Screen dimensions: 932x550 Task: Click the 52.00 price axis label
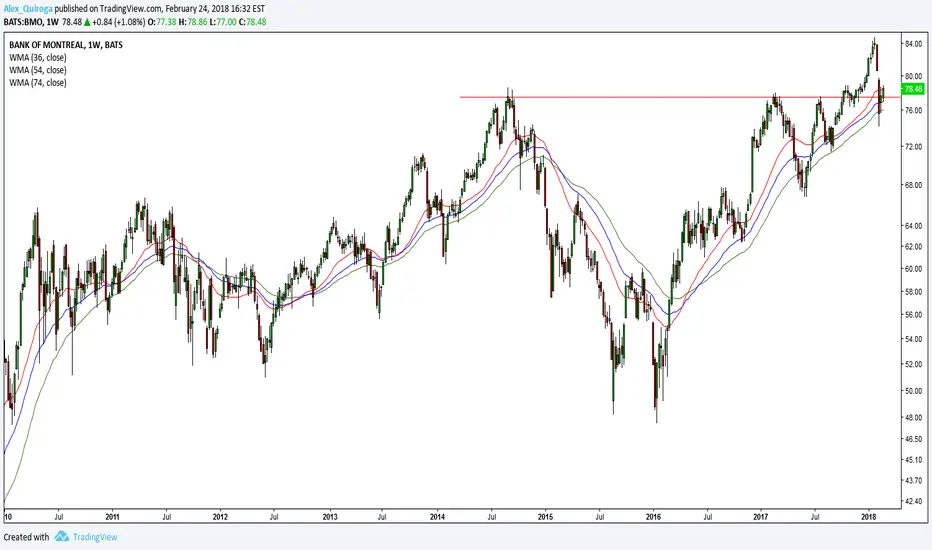click(913, 364)
